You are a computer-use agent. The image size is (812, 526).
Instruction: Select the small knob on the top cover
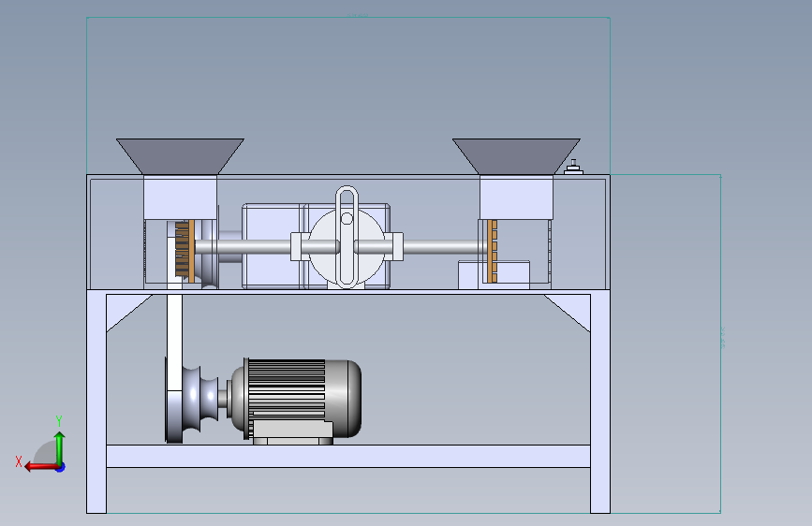(573, 168)
